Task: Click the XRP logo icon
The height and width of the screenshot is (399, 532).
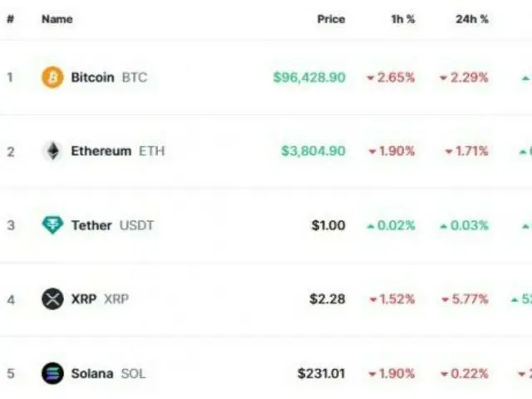Action: point(52,299)
